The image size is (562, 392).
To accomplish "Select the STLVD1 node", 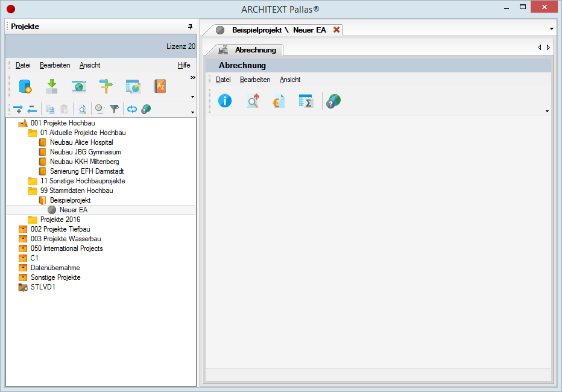I will 43,287.
